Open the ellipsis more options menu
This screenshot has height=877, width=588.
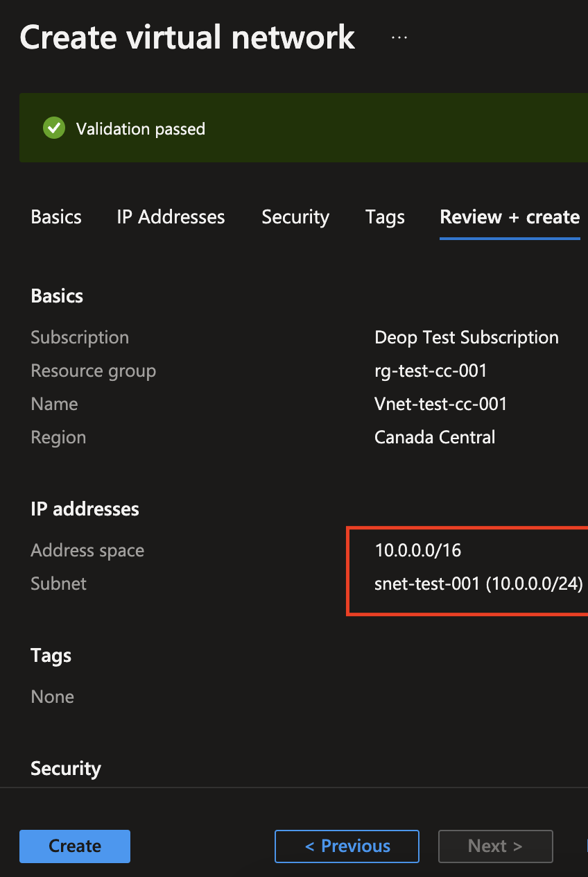pyautogui.click(x=399, y=37)
